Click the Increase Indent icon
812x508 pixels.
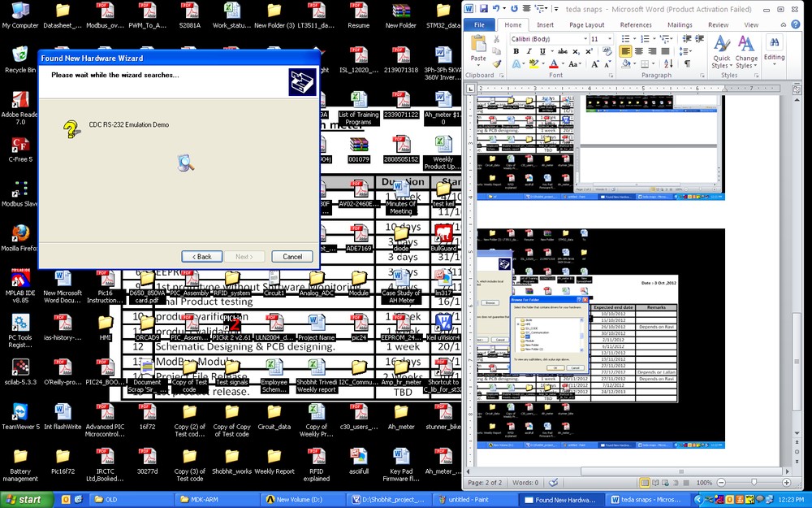point(700,39)
